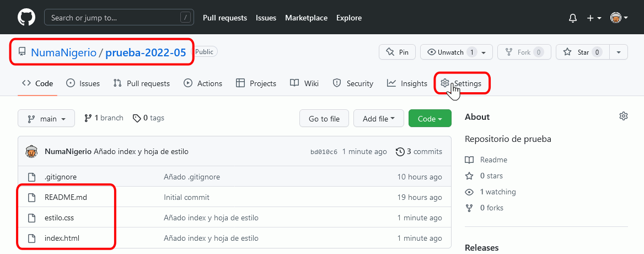Click the .gitignore file icon
The image size is (644, 254).
click(x=31, y=177)
